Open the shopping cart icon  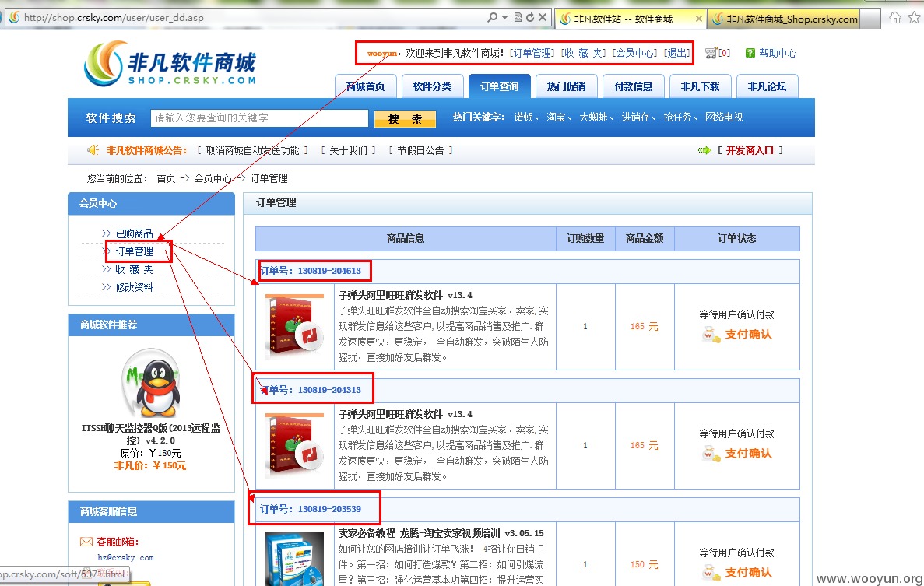711,53
